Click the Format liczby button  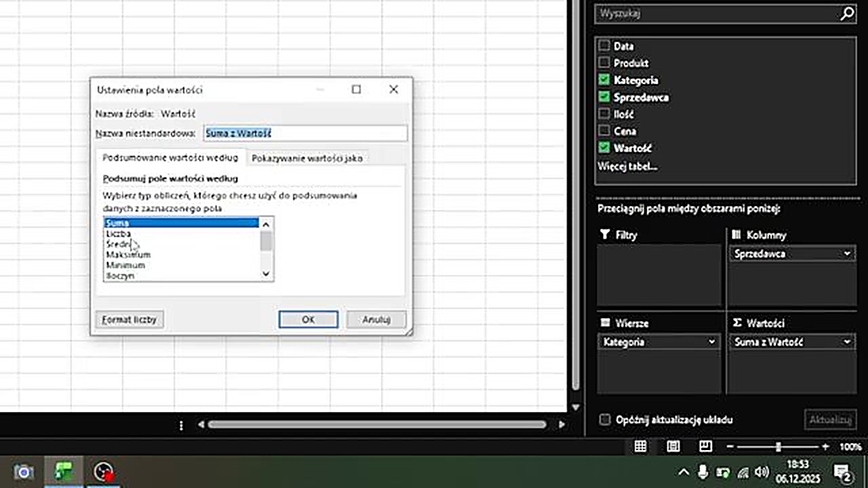(x=129, y=319)
